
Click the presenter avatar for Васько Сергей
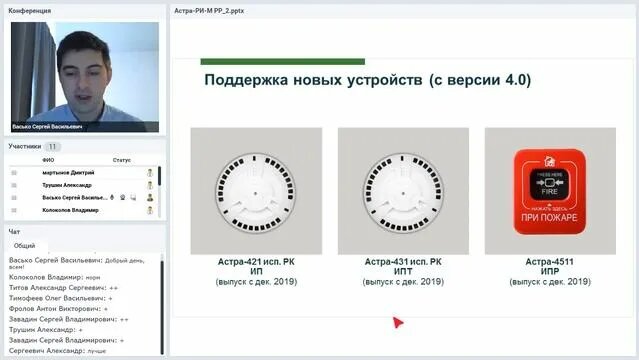click(150, 198)
